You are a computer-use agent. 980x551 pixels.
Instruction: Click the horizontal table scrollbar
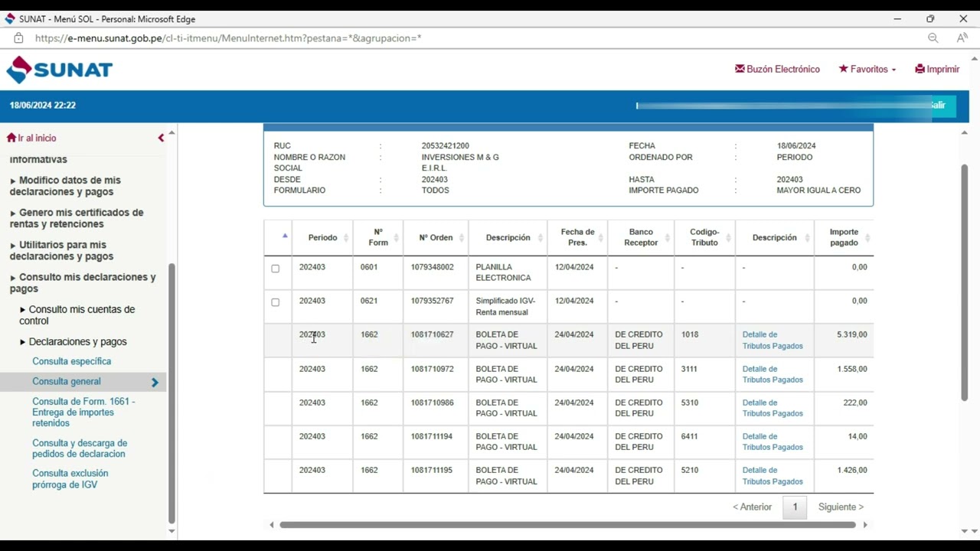point(567,525)
